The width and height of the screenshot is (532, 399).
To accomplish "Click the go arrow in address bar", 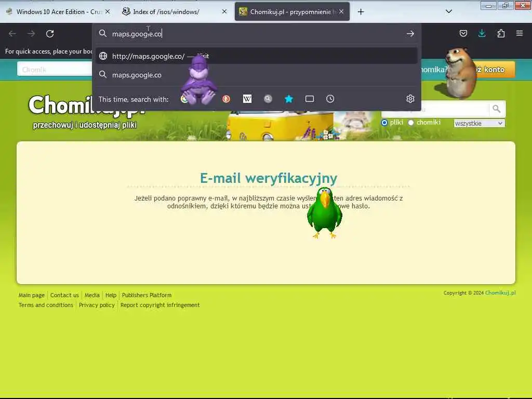I will [x=410, y=34].
